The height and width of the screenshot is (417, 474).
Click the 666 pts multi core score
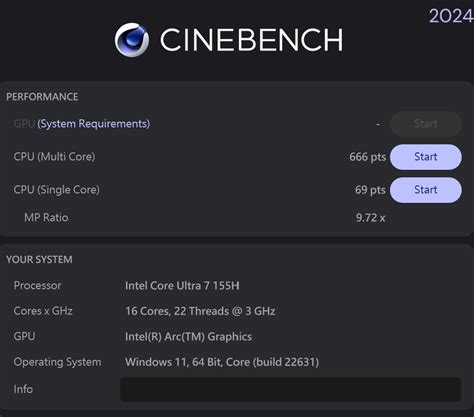pos(367,157)
